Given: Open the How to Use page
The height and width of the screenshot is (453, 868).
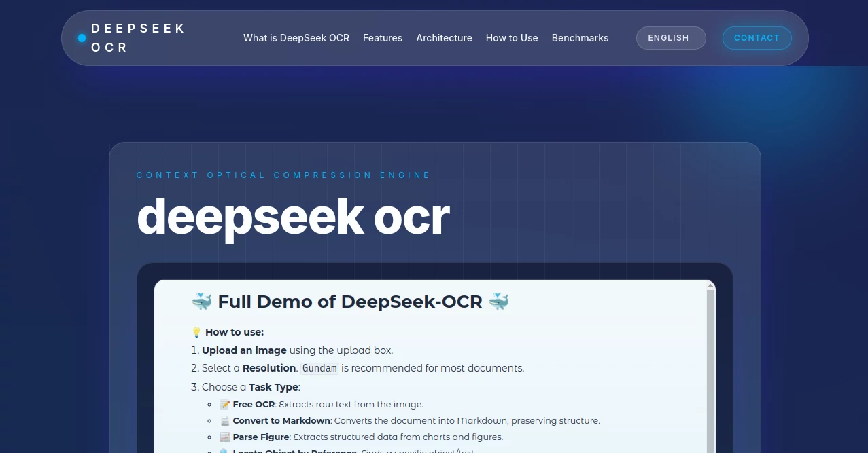Looking at the screenshot, I should pyautogui.click(x=511, y=38).
